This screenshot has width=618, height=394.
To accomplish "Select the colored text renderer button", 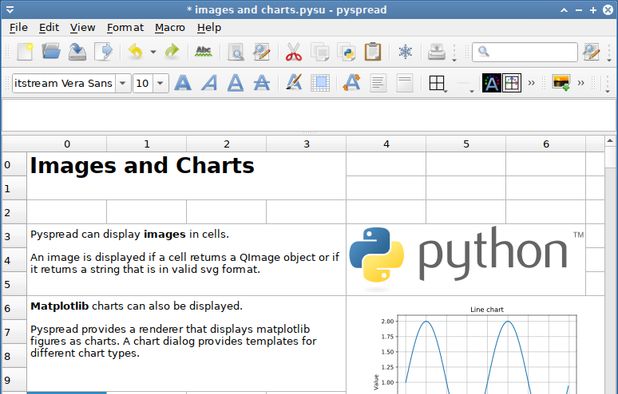I will 491,83.
